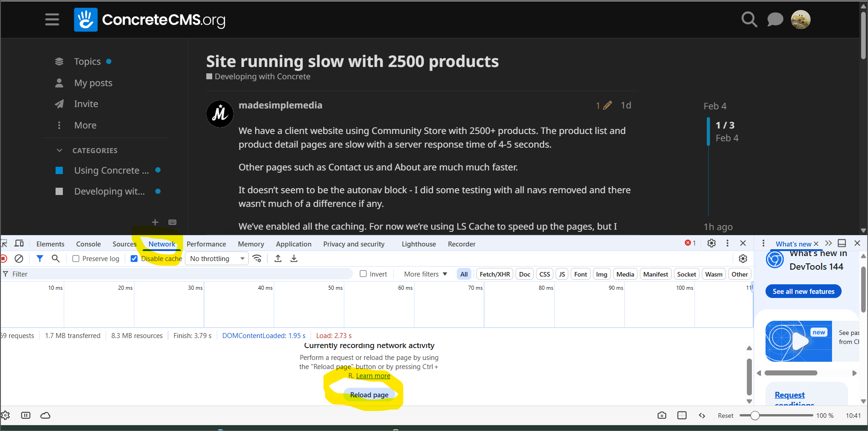The height and width of the screenshot is (431, 868).
Task: Open the forum search magnifier icon
Action: pyautogui.click(x=749, y=20)
